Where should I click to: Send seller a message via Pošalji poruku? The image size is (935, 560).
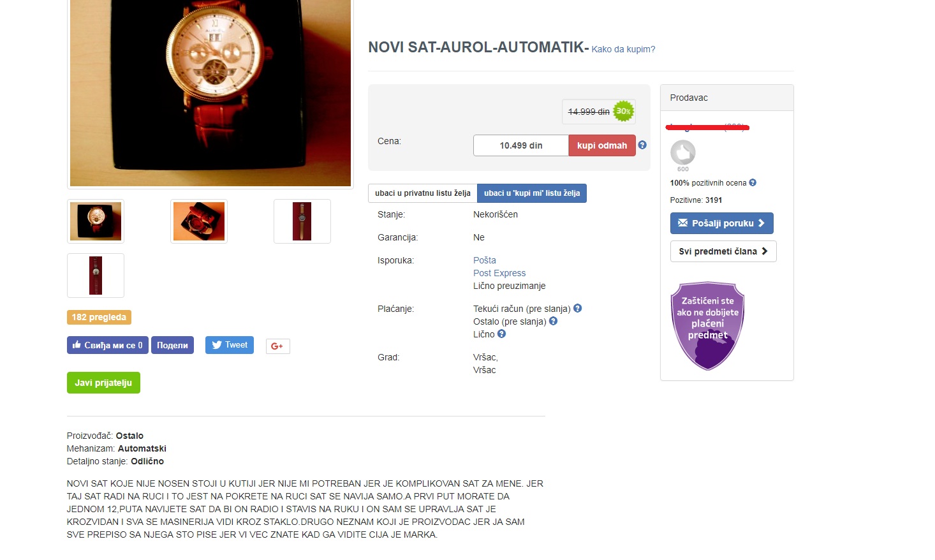click(x=721, y=223)
